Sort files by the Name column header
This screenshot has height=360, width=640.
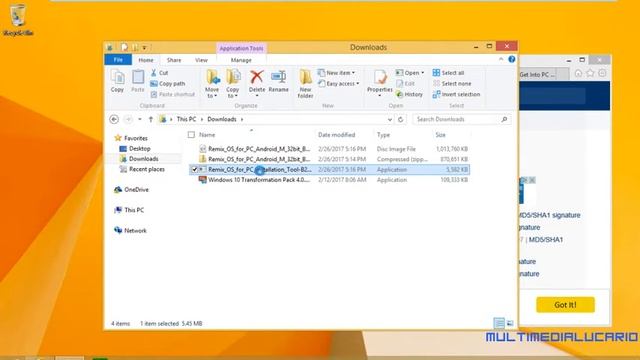[207, 135]
